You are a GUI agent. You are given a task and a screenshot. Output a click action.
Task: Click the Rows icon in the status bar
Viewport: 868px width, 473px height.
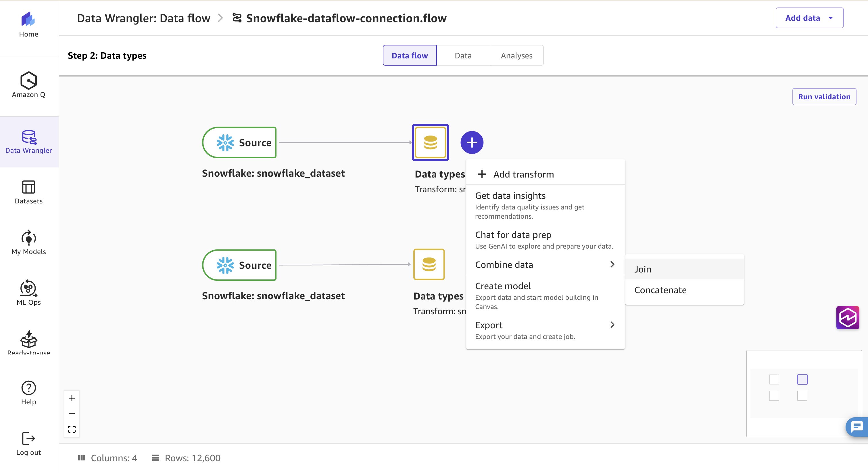155,457
